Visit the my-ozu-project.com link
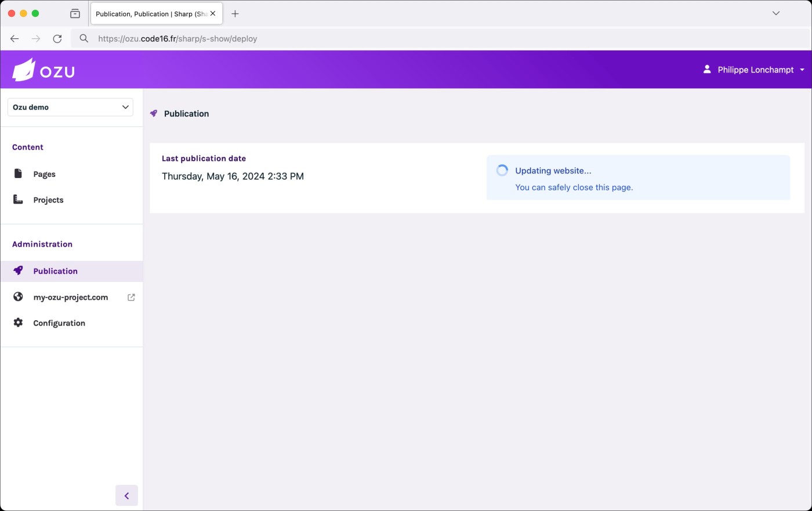 (x=71, y=297)
